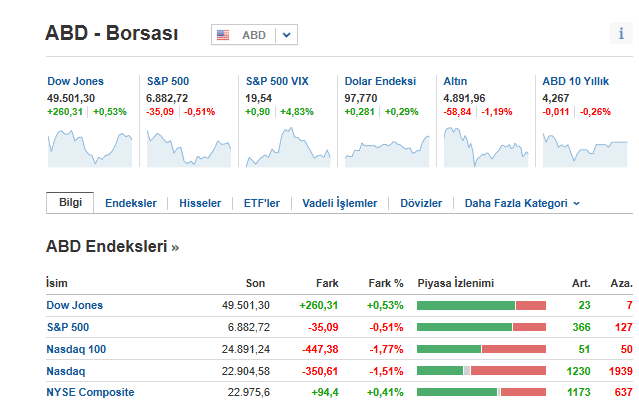
Task: Switch to the Dövizler tab
Action: [421, 203]
